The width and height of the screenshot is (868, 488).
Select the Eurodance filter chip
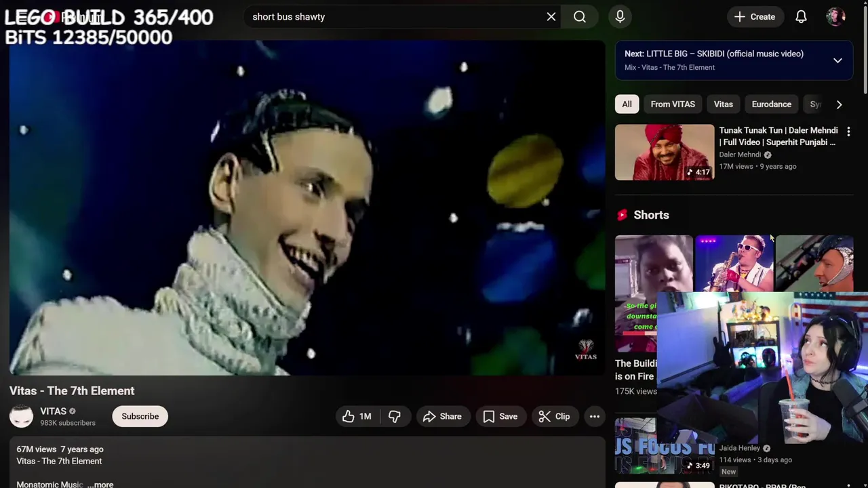771,104
